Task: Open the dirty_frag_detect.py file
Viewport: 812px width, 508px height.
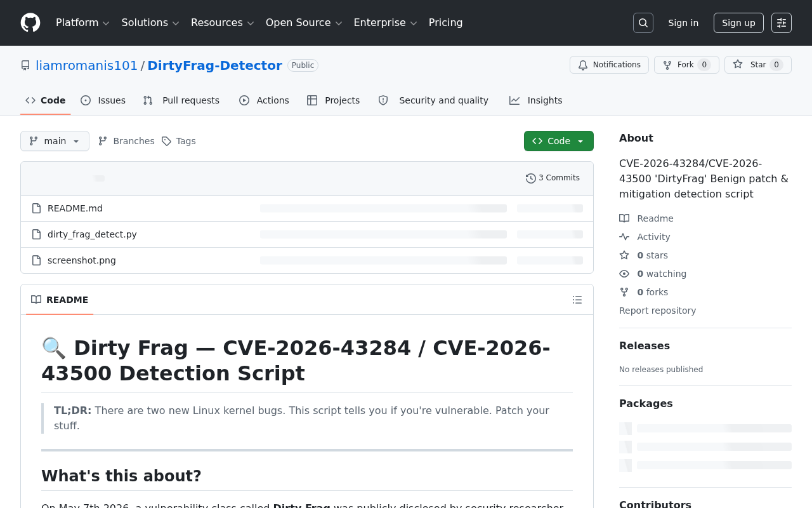Action: point(92,234)
